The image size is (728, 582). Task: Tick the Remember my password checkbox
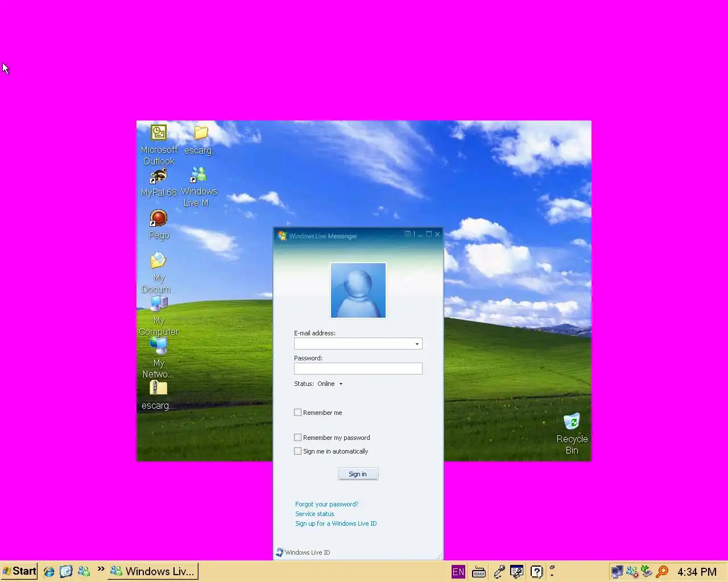[x=297, y=437]
